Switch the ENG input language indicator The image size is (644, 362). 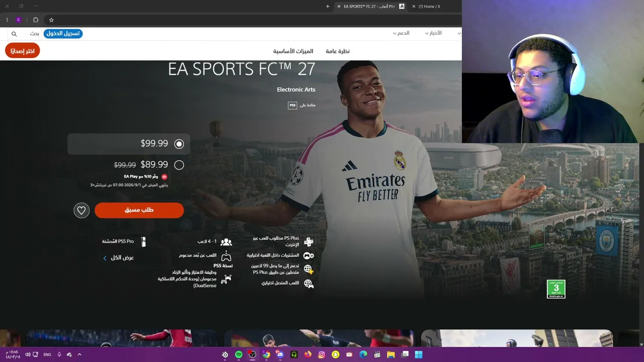[x=47, y=354]
